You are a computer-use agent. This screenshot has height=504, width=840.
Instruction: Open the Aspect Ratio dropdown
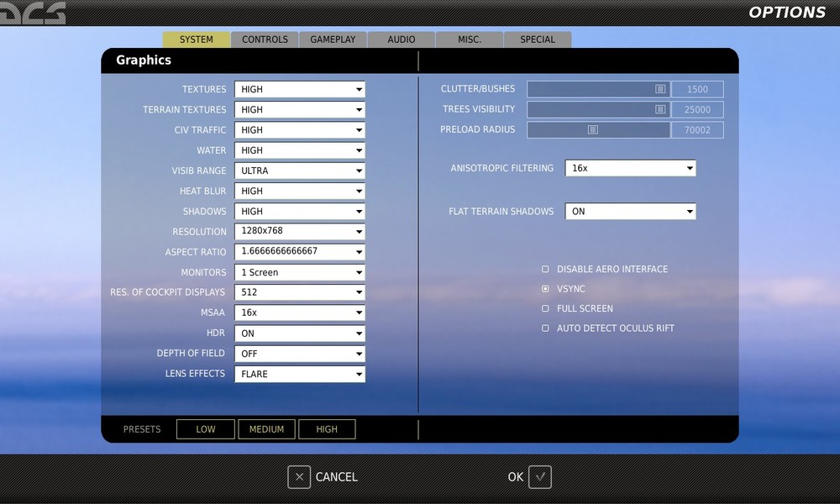coord(300,252)
